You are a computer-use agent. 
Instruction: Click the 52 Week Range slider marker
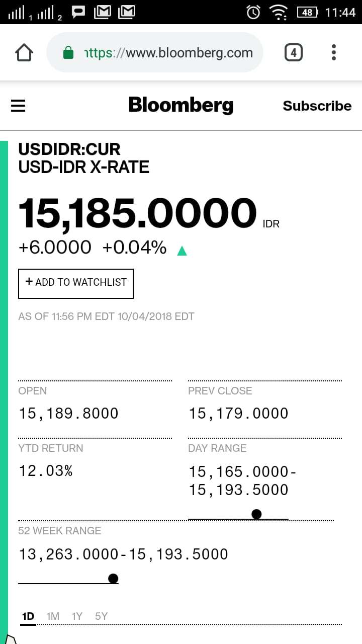[113, 579]
